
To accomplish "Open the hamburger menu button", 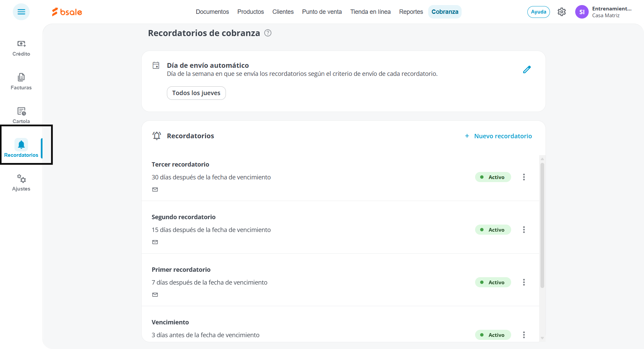I will tap(21, 12).
